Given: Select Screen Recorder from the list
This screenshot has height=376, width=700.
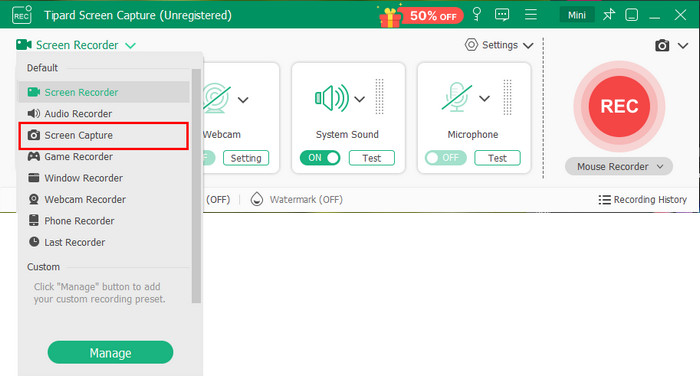Looking at the screenshot, I should click(x=104, y=92).
